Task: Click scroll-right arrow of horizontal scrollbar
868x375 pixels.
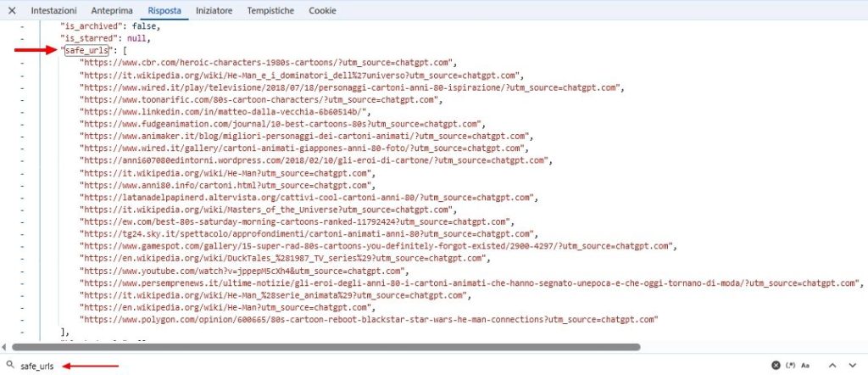Action: (862, 346)
